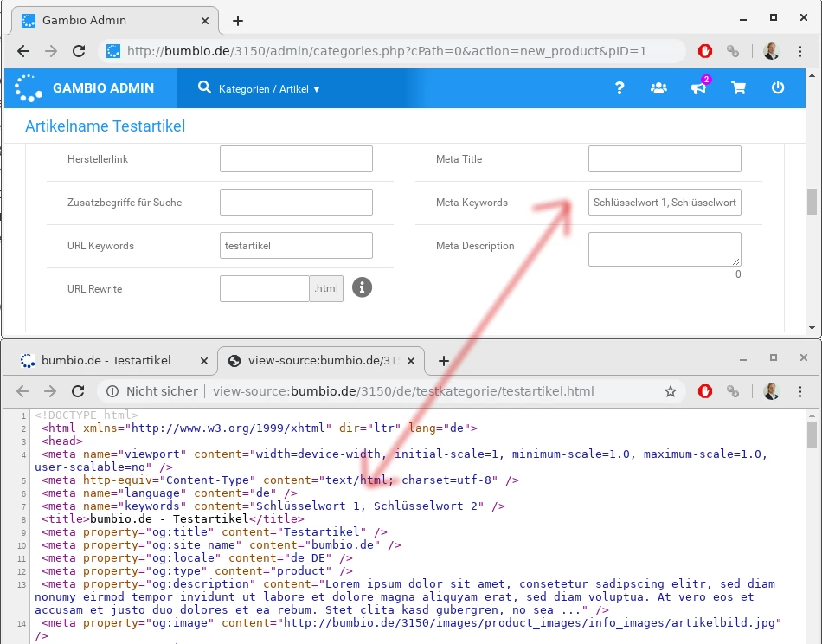Viewport: 822px width, 644px height.
Task: Click the Meta Title input field
Action: [665, 159]
